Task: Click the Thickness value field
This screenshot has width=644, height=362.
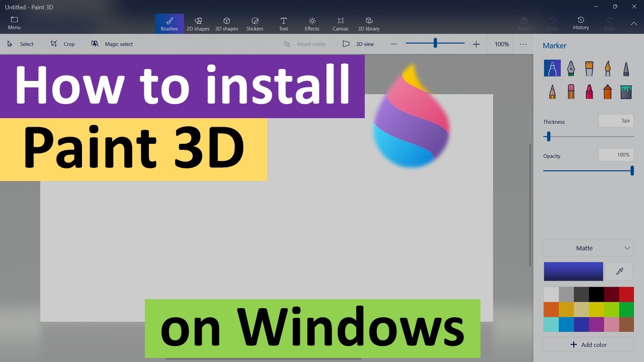Action: coord(616,121)
